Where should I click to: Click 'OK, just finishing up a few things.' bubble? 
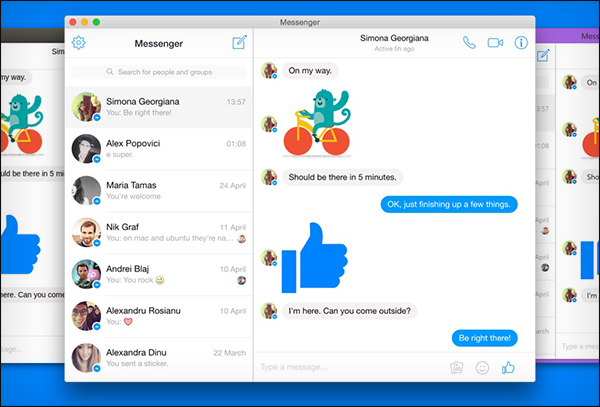[449, 204]
